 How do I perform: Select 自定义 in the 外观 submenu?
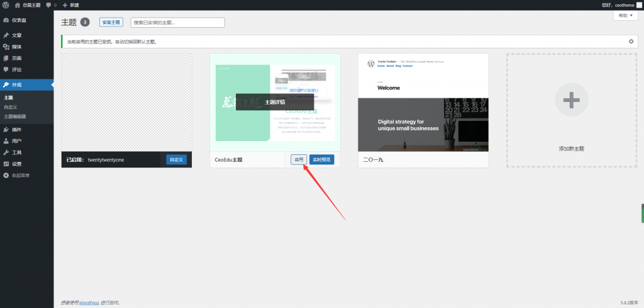pos(11,107)
